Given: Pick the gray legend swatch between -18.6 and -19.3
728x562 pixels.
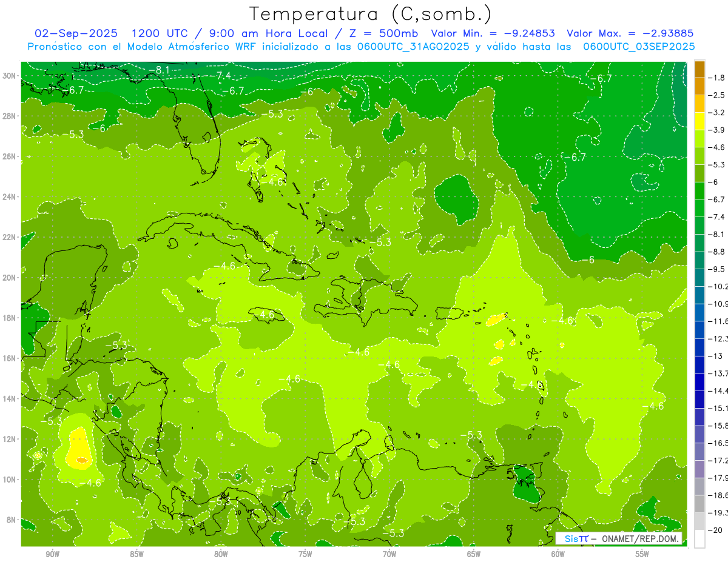Looking at the screenshot, I should (x=699, y=504).
